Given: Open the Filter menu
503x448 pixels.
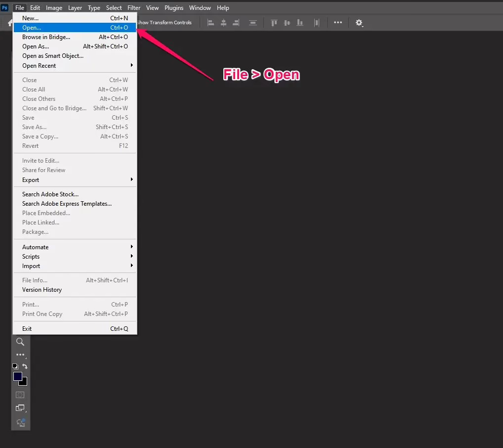Looking at the screenshot, I should pos(133,7).
